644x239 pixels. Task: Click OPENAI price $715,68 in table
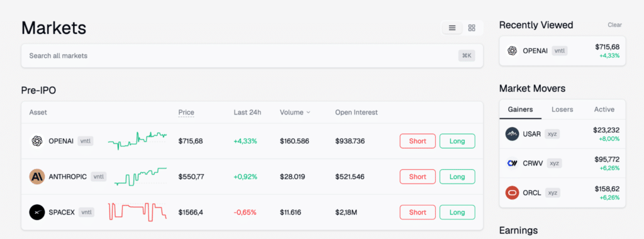(191, 142)
